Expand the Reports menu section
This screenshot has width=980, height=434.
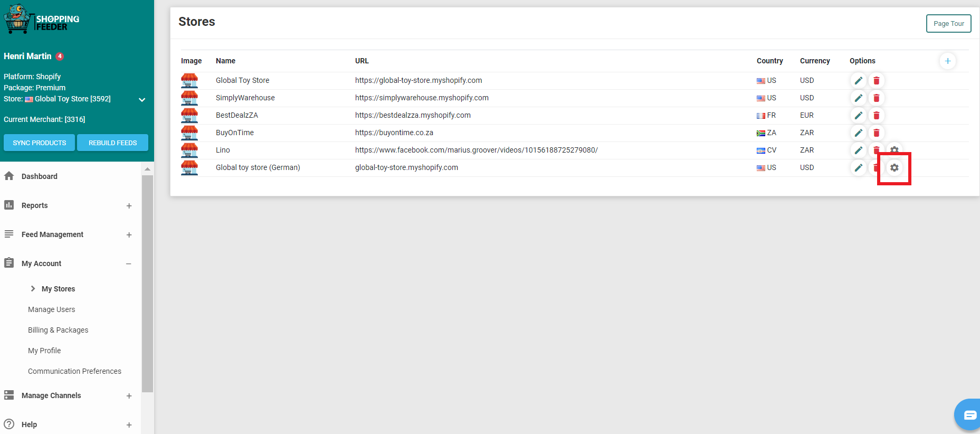pos(129,206)
